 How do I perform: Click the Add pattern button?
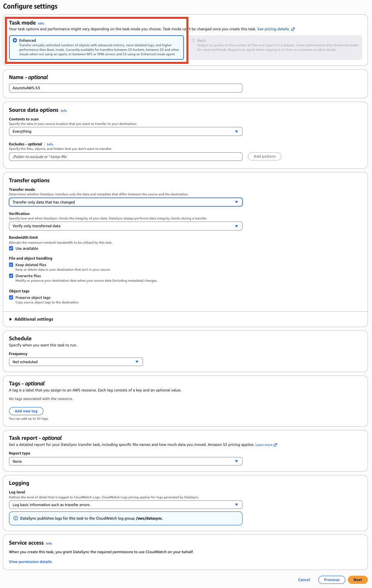[265, 156]
